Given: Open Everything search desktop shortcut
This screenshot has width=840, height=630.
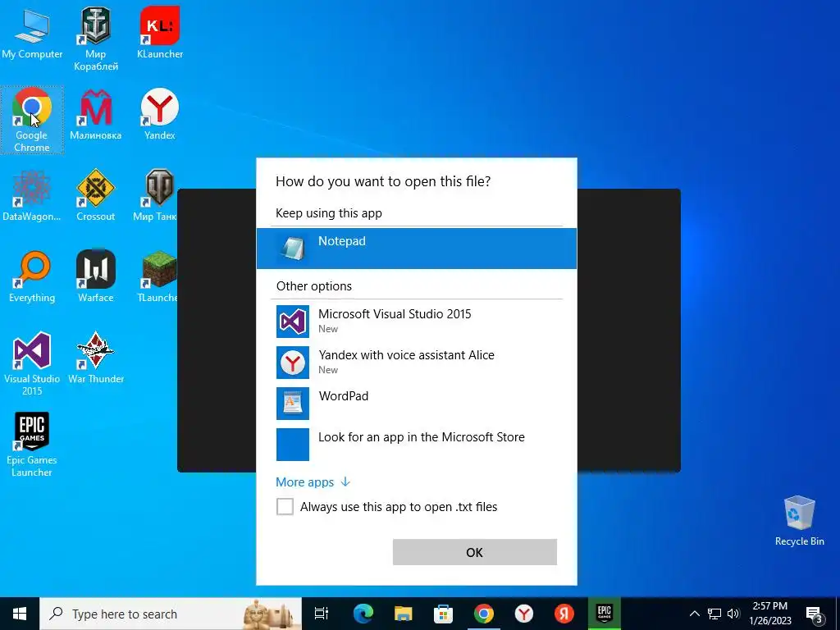Looking at the screenshot, I should (32, 277).
